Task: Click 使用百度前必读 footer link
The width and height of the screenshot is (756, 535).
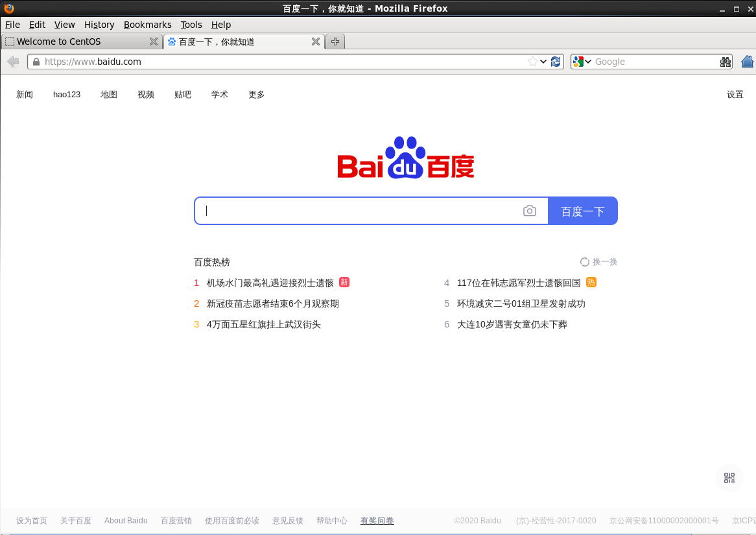Action: click(x=232, y=521)
